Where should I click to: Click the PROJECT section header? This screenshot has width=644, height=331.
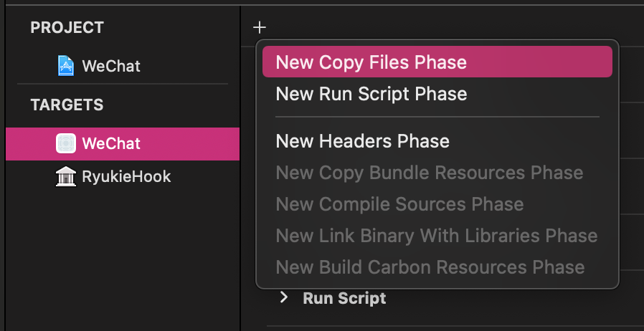tap(67, 27)
